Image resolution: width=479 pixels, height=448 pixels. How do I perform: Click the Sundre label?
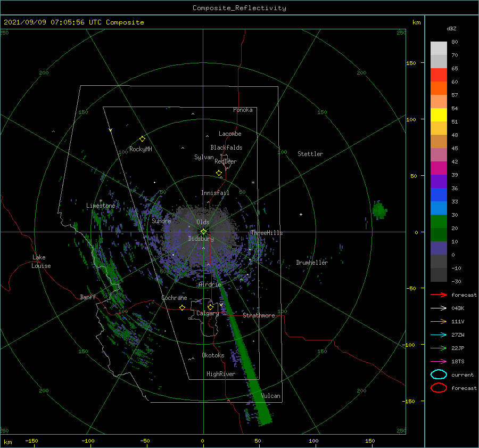[161, 221]
